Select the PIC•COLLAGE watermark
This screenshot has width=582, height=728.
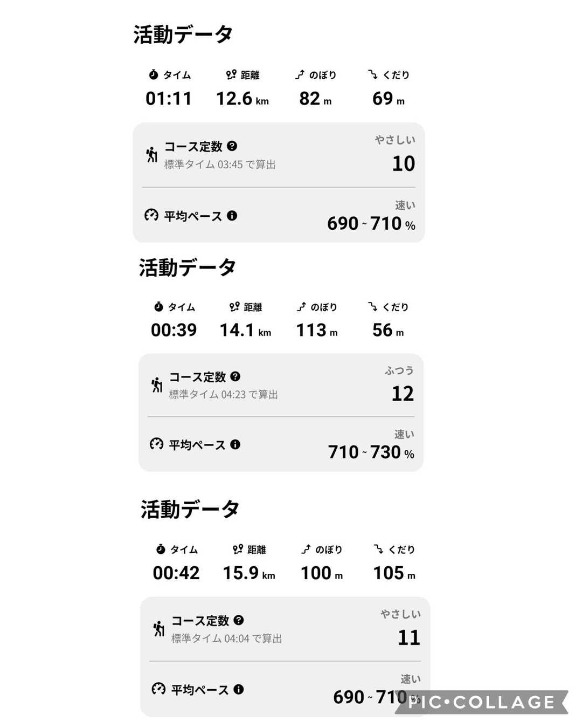click(481, 702)
